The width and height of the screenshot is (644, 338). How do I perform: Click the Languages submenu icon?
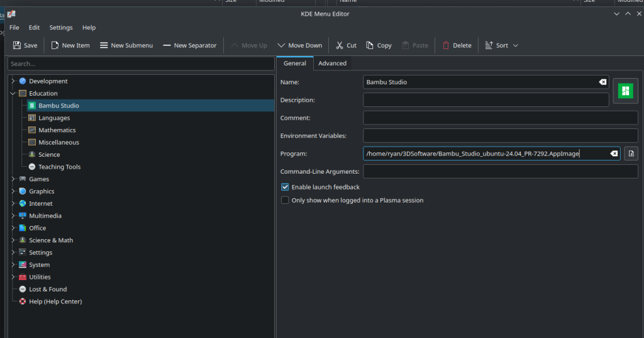pyautogui.click(x=32, y=118)
